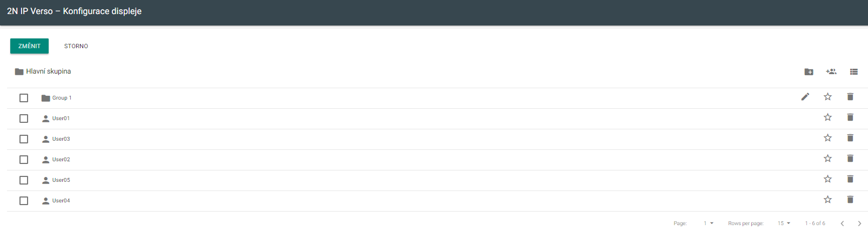
Task: Mark Group 1 as favorite with star
Action: [x=827, y=97]
